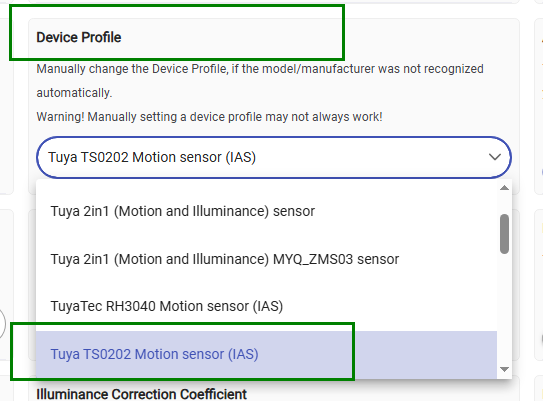Click the scrollbar track above the thumb
This screenshot has height=401, width=543.
505,203
